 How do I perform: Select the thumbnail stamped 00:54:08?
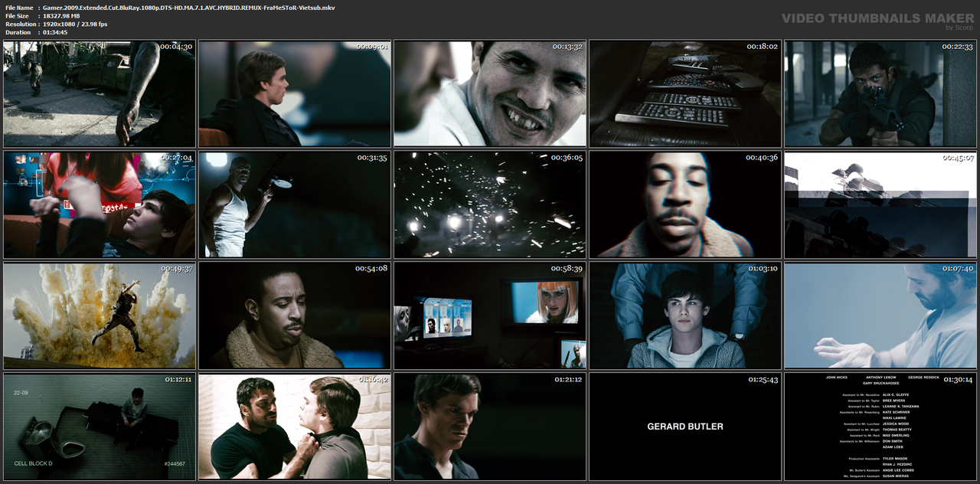(x=295, y=316)
